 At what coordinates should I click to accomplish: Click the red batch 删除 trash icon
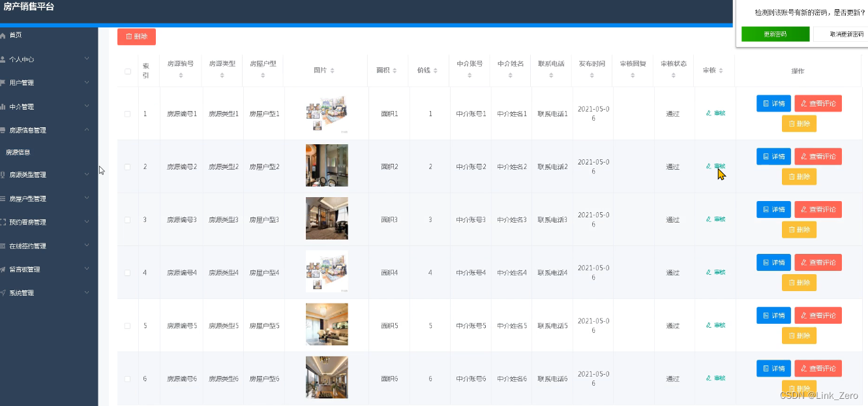point(136,37)
